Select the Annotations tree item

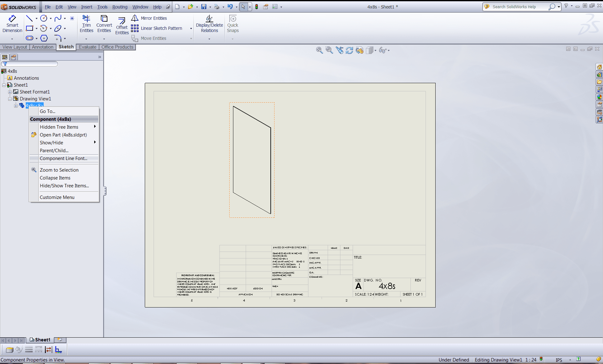pyautogui.click(x=26, y=78)
